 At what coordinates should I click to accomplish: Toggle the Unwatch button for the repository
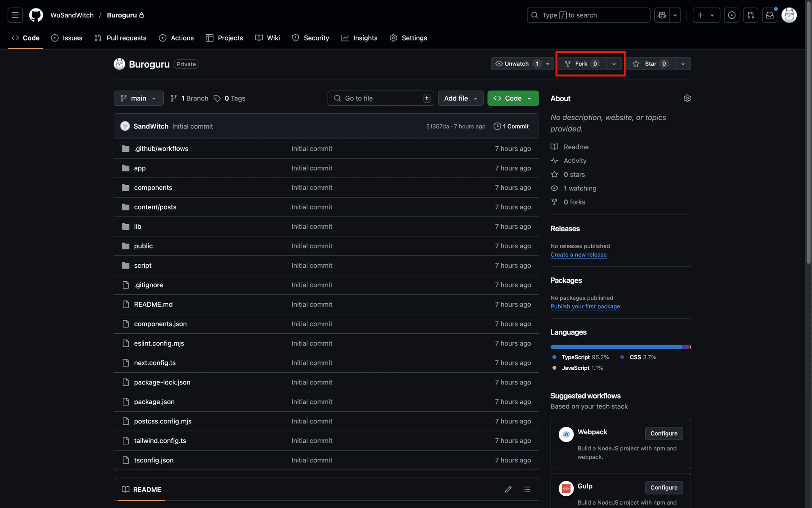point(516,64)
